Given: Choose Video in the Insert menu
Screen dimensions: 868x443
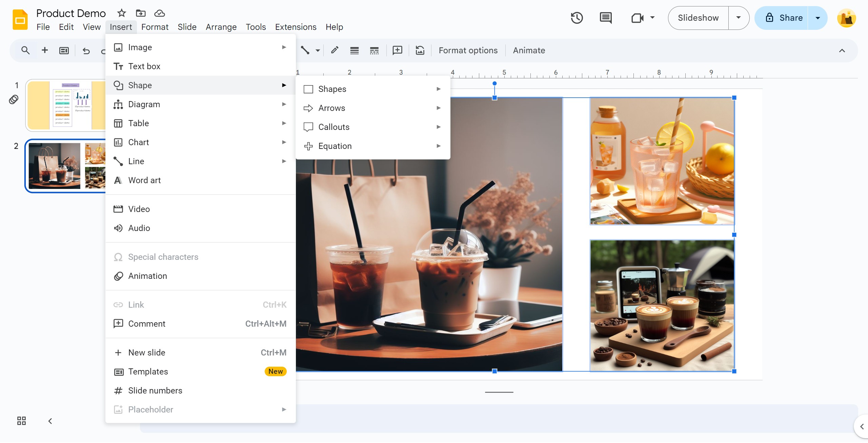Looking at the screenshot, I should [200, 209].
